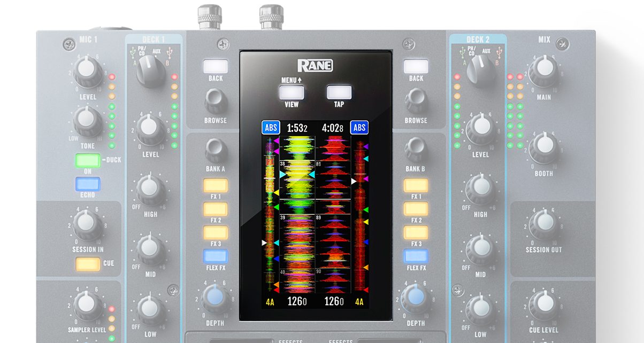
Task: Click white playhead marker on left overview
Action: (264, 243)
